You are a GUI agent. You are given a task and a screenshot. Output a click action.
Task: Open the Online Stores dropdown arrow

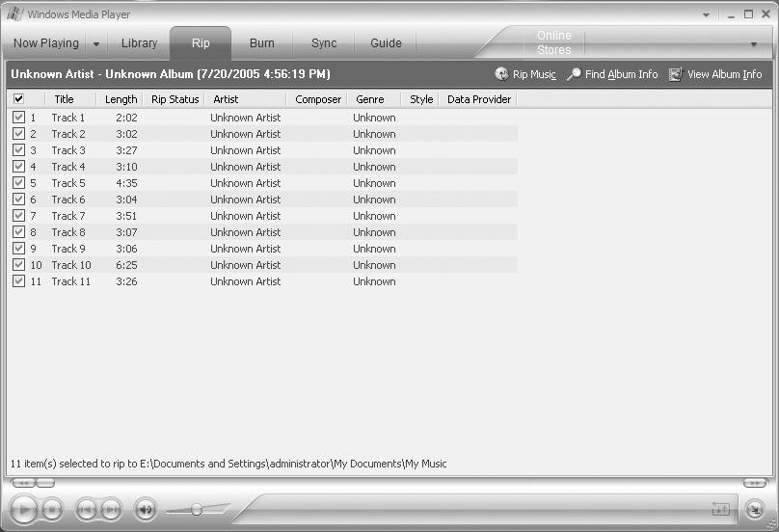coord(754,44)
